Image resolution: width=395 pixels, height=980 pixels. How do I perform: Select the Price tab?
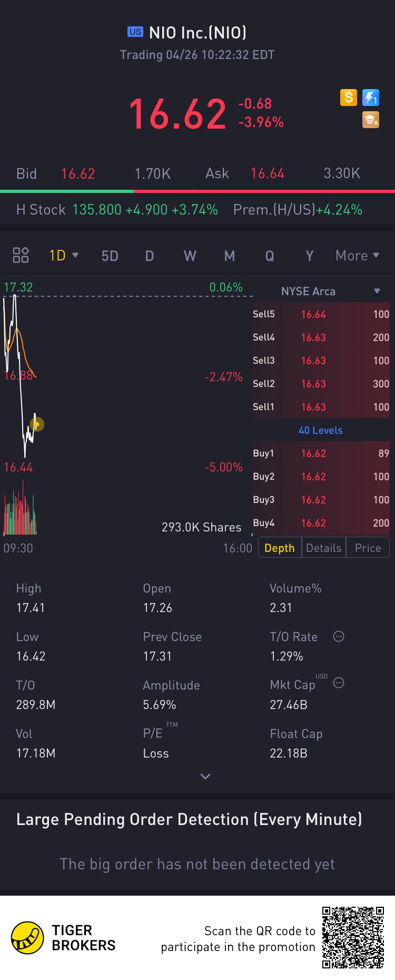[x=368, y=548]
